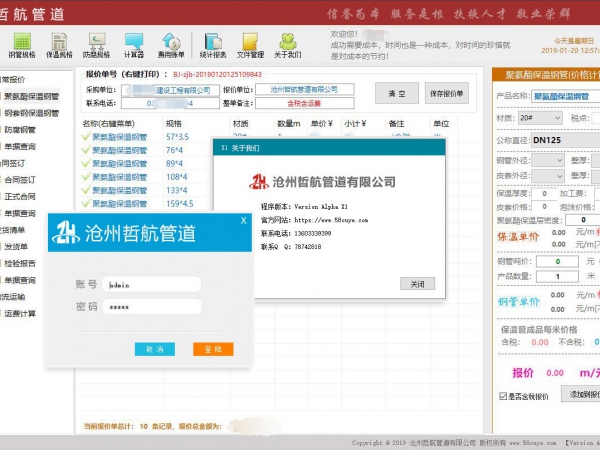The width and height of the screenshot is (600, 450).
Task: Click 单据查询 under 日常报价 section
Action: [20, 147]
